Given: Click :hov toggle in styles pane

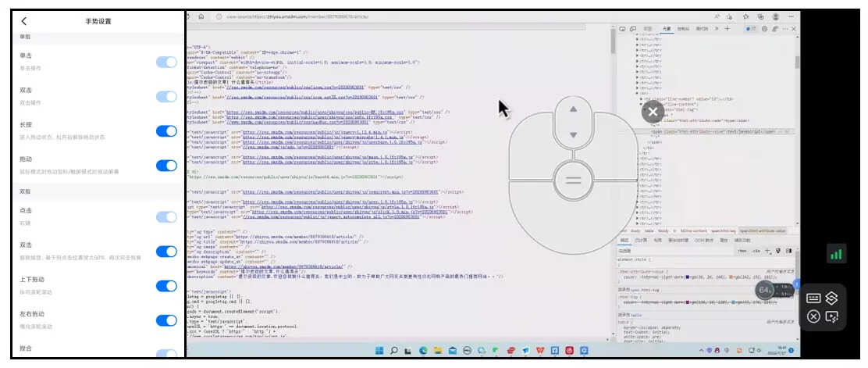Looking at the screenshot, I should 742,251.
